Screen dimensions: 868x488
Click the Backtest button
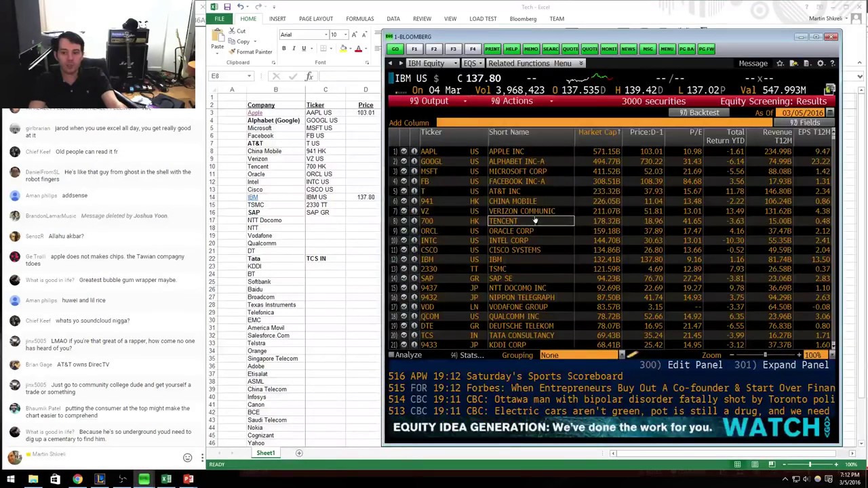pyautogui.click(x=699, y=113)
